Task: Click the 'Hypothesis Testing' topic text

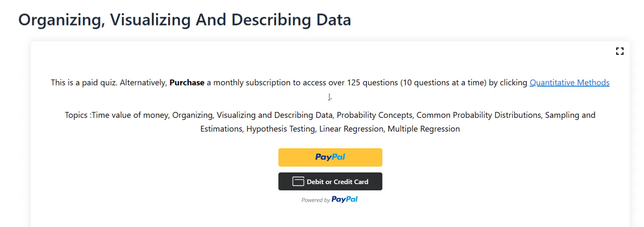Action: [281, 129]
